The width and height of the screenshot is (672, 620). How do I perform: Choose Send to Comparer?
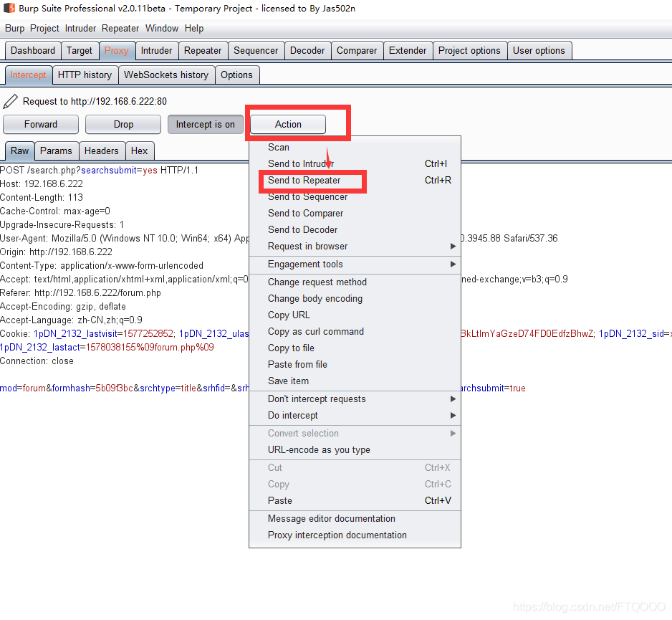coord(355,213)
